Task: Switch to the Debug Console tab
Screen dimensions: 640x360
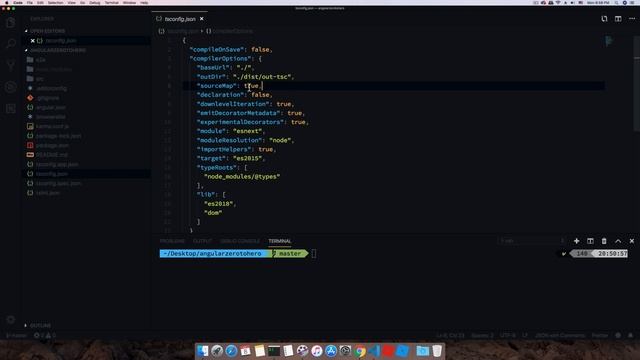Action: pyautogui.click(x=240, y=241)
